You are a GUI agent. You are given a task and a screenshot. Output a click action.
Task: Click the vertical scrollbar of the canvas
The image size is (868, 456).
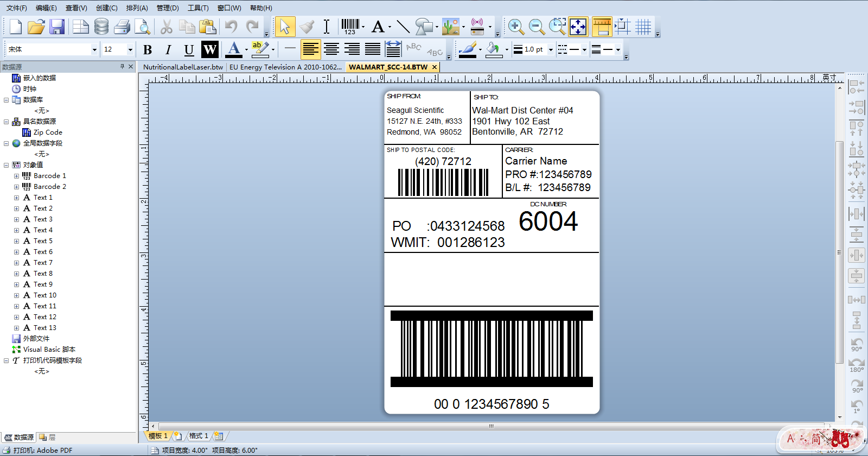[840, 252]
